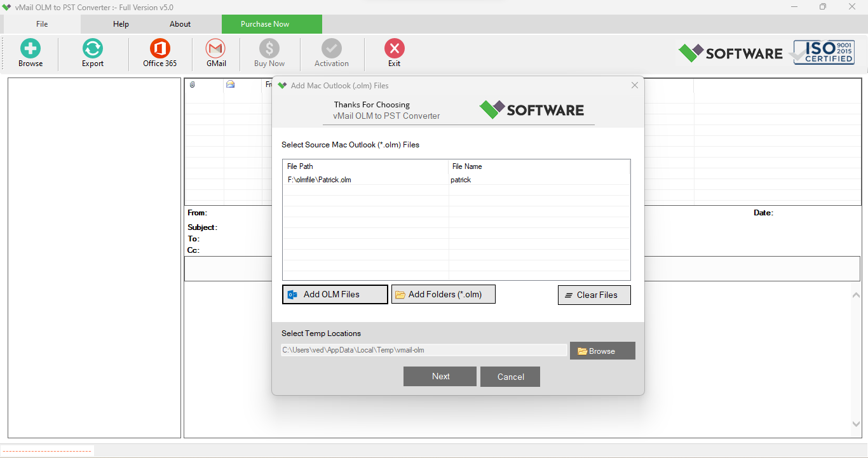Click the temp location path field

[x=424, y=350]
